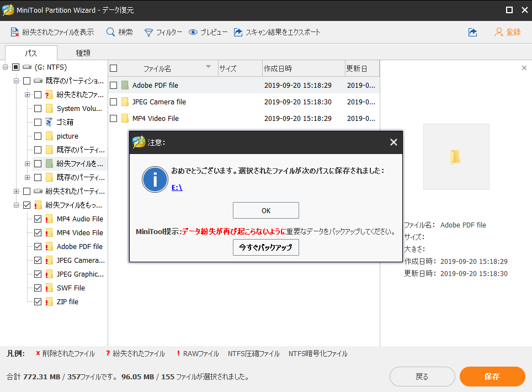
Task: Click the G: NTFS drive icon
Action: coord(27,67)
